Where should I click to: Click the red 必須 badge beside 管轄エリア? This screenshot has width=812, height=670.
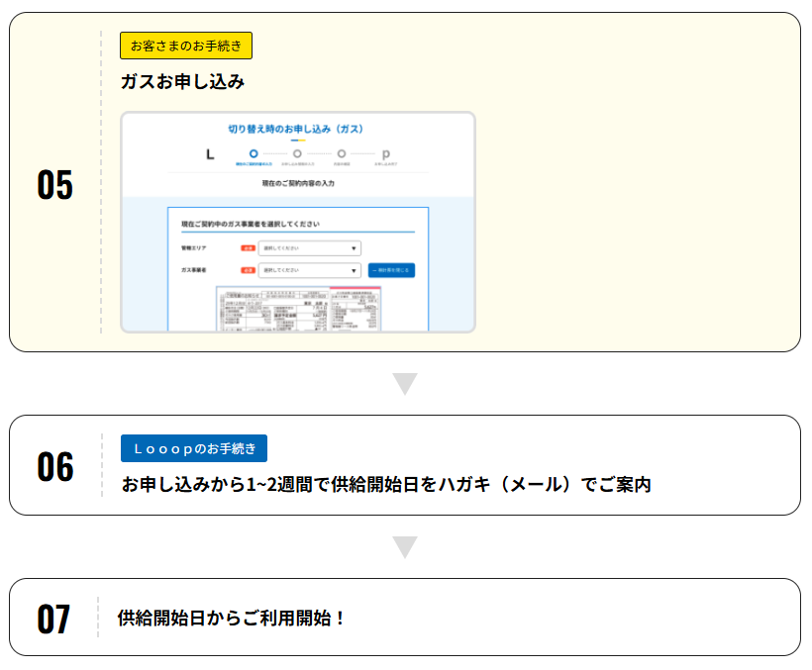click(247, 247)
